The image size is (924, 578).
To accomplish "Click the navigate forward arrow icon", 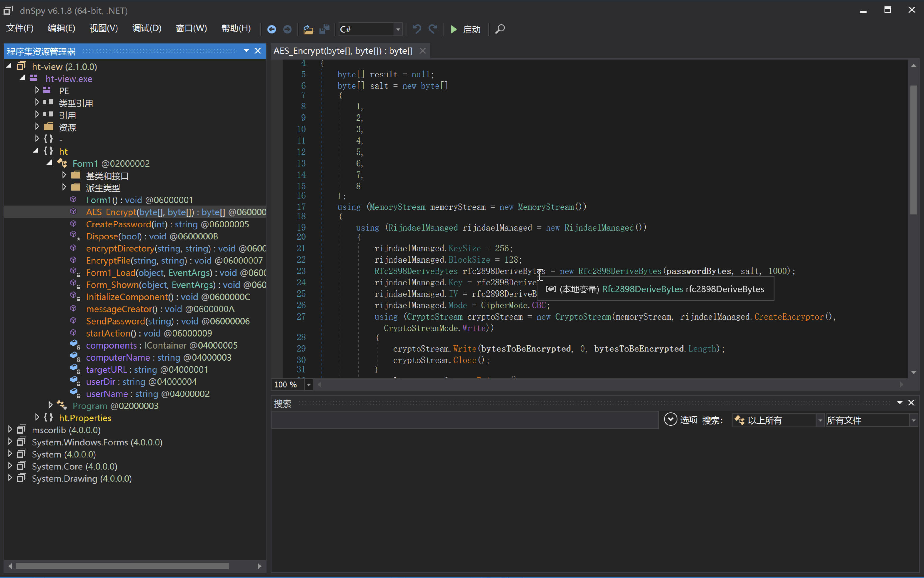I will click(287, 29).
